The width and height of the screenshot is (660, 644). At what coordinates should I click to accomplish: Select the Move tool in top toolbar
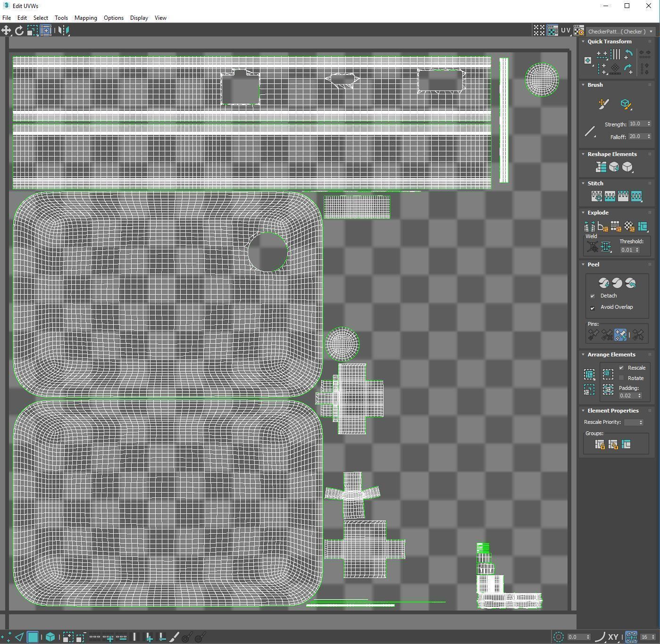pyautogui.click(x=6, y=31)
